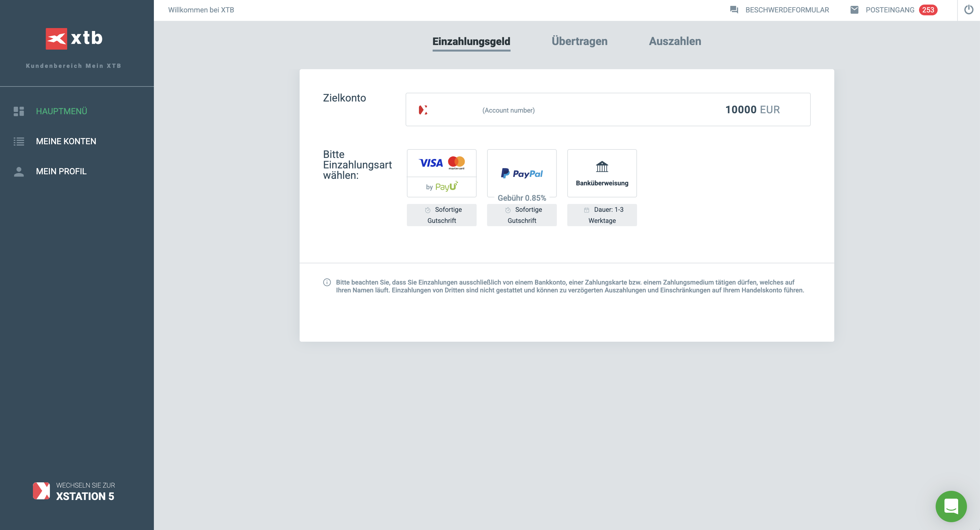Switch to the Auszahlen tab
This screenshot has width=980, height=530.
point(675,41)
